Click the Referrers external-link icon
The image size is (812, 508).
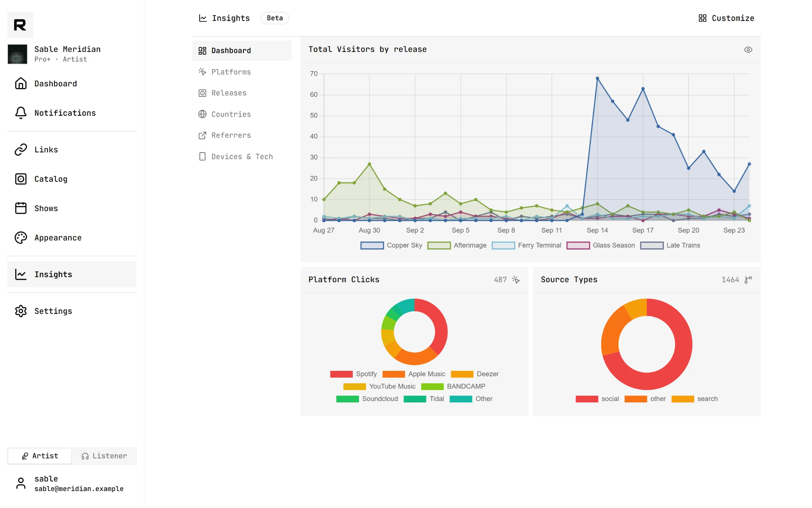(202, 135)
